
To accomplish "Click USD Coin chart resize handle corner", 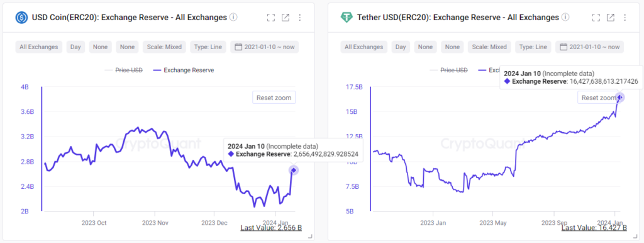I will [x=310, y=237].
